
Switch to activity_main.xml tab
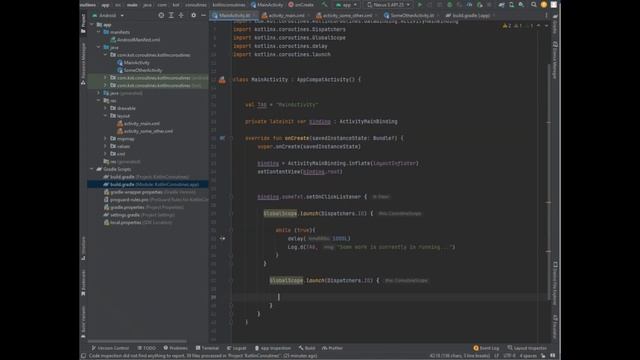(x=286, y=16)
